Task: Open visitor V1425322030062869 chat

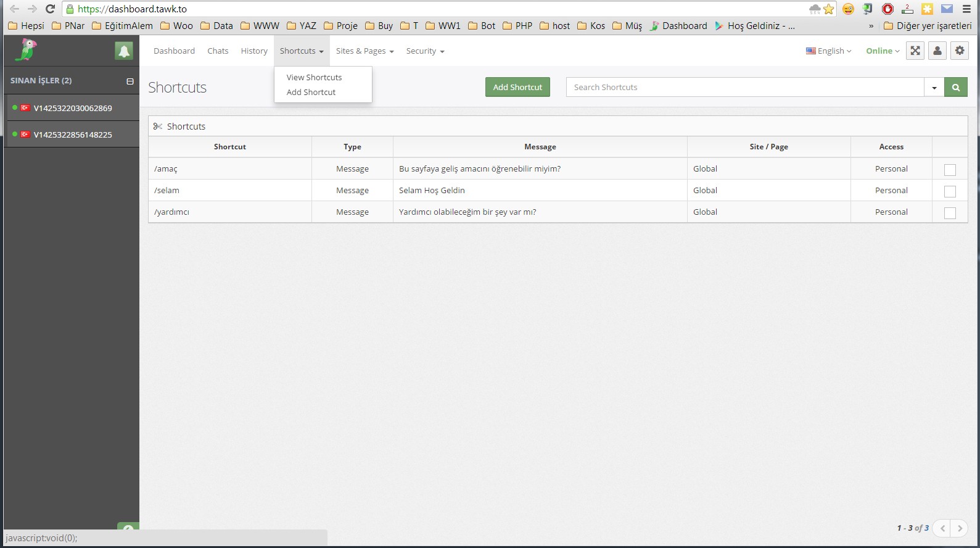Action: [72, 108]
